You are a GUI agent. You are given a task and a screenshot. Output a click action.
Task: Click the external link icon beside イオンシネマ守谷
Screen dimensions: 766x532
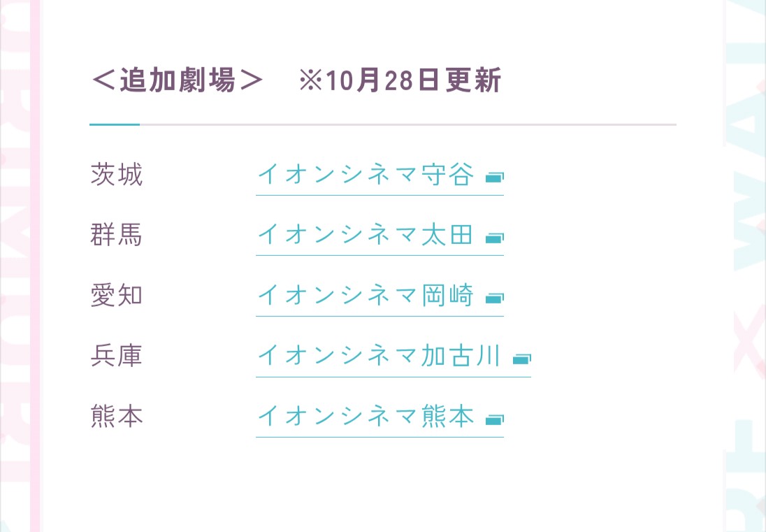(494, 178)
